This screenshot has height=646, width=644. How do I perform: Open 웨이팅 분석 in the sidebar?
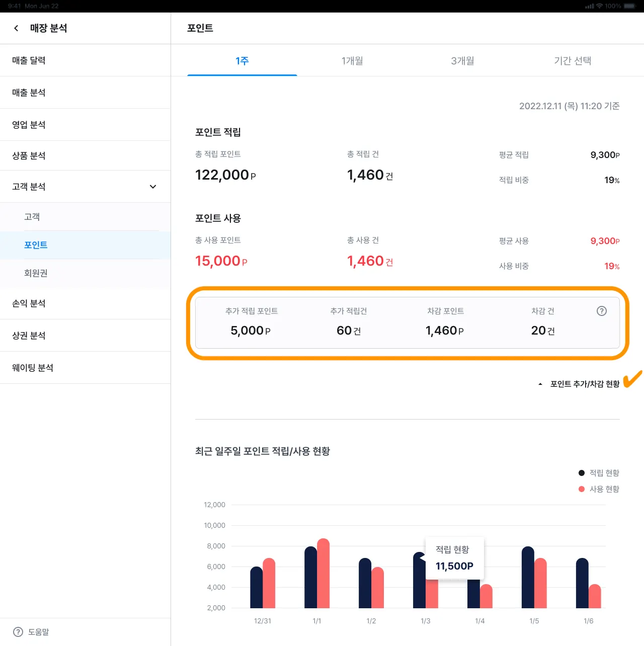[x=85, y=368]
